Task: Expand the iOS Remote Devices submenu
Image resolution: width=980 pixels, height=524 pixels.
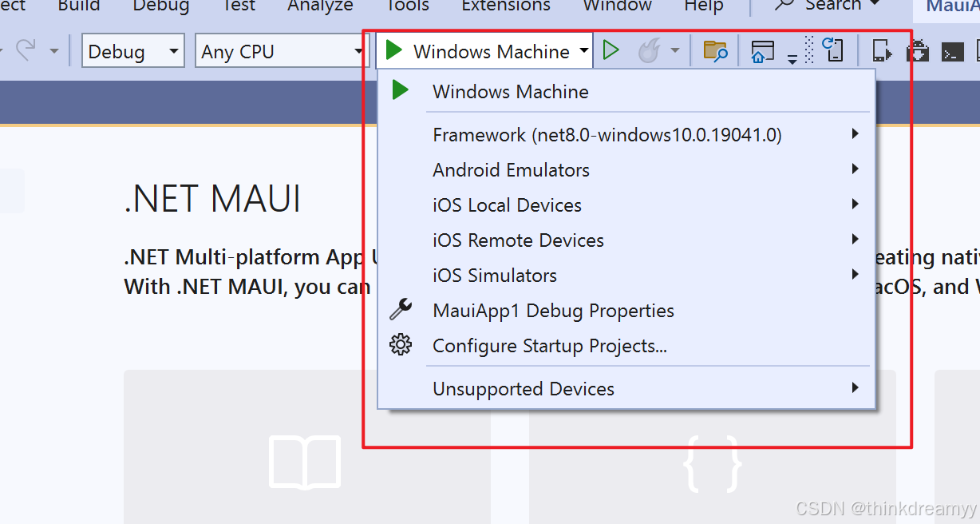Action: (626, 240)
